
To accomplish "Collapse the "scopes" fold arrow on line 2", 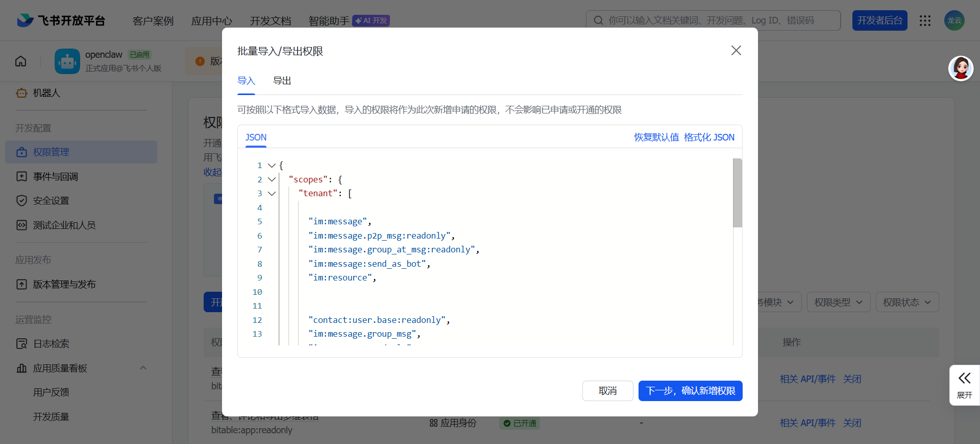I will pyautogui.click(x=272, y=179).
